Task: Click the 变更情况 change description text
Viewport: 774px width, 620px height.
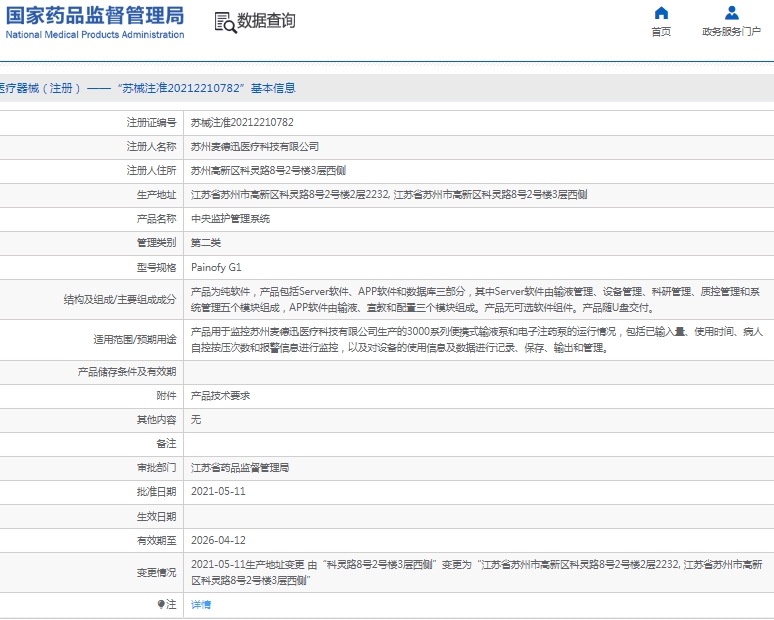Action: (477, 572)
